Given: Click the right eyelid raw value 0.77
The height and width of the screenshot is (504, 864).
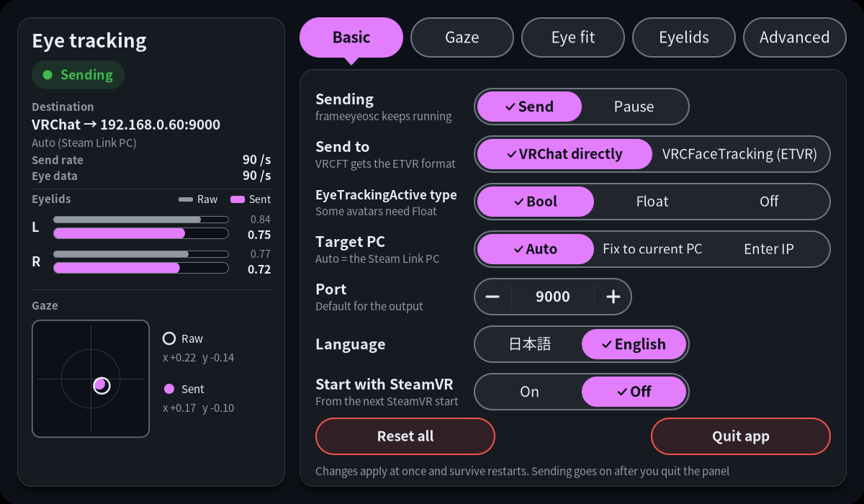Looking at the screenshot, I should 261,254.
